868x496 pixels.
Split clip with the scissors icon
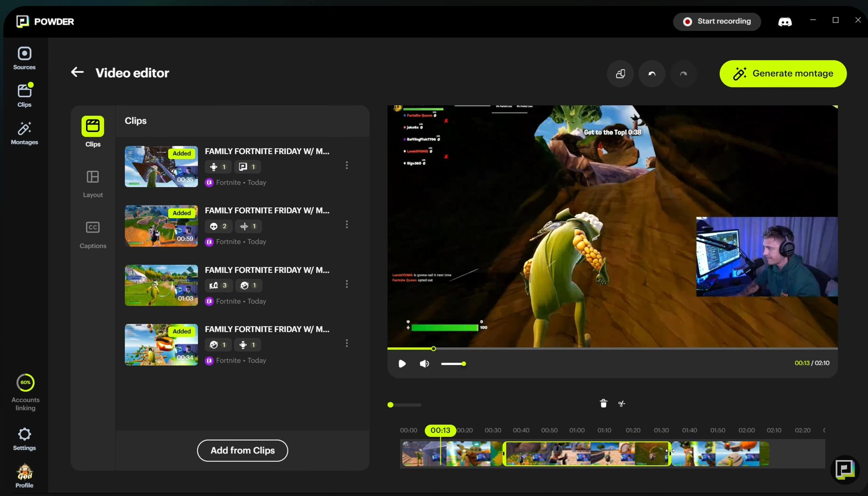621,403
